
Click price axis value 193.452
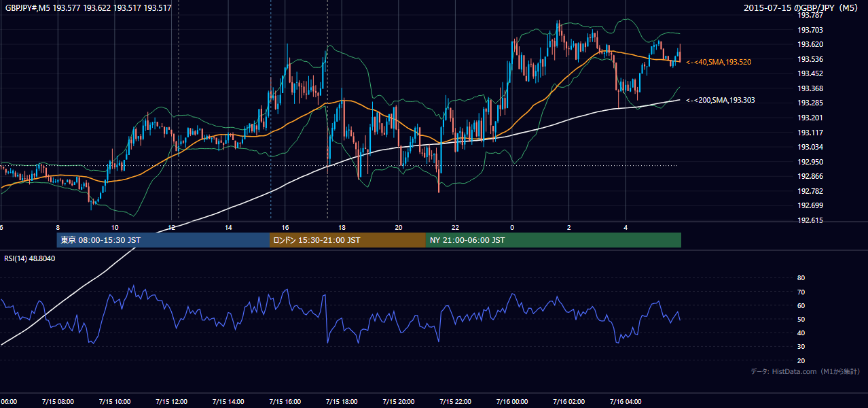(x=810, y=73)
